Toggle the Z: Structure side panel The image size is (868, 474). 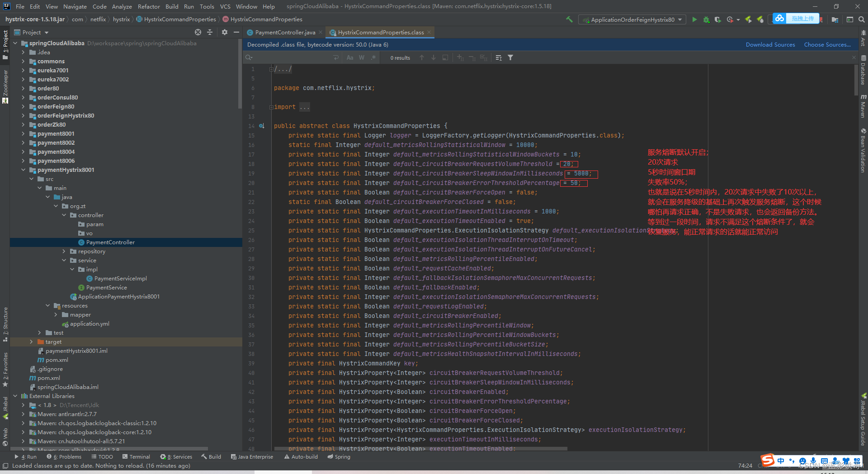(5, 324)
